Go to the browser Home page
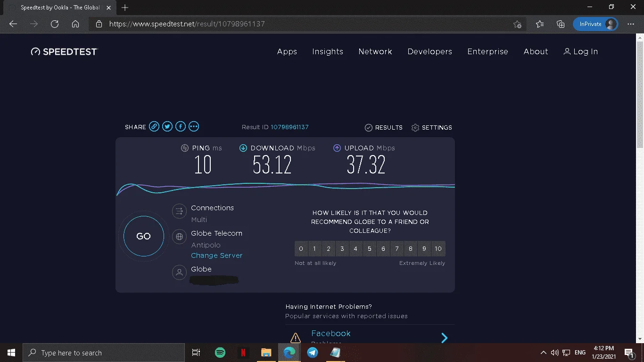The height and width of the screenshot is (362, 644). (x=75, y=24)
